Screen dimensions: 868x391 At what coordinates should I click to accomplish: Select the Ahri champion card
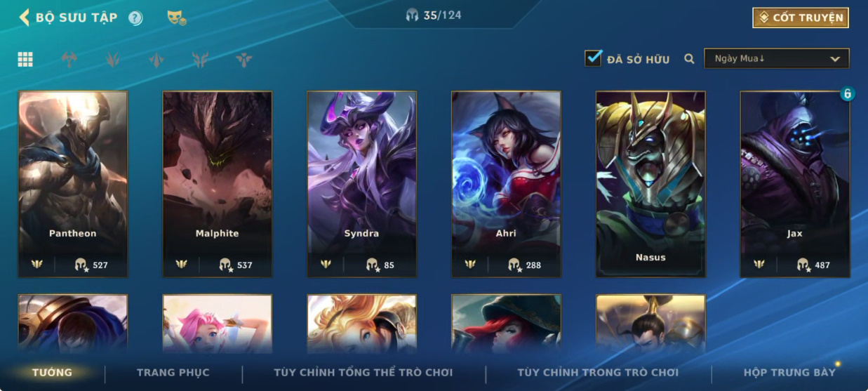[x=506, y=184]
